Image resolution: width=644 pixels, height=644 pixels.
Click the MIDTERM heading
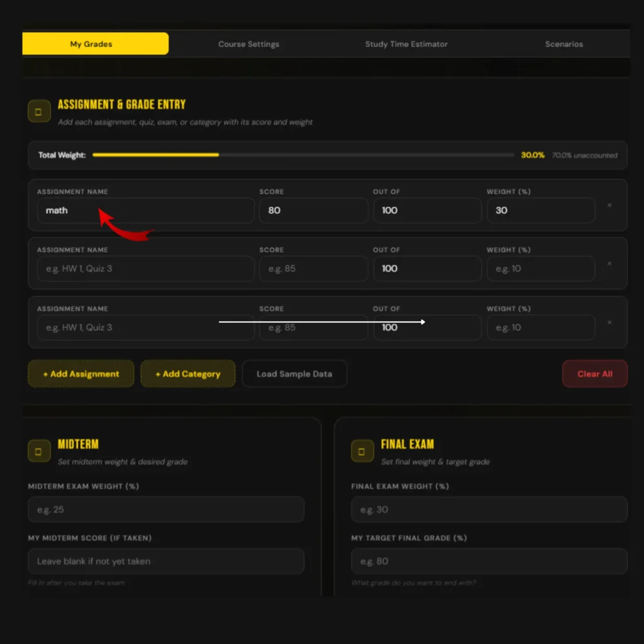[78, 444]
